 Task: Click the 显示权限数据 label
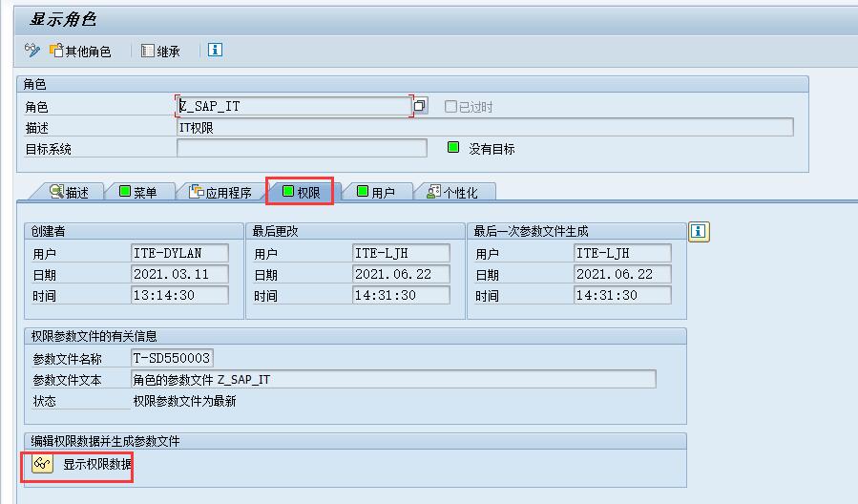click(97, 465)
